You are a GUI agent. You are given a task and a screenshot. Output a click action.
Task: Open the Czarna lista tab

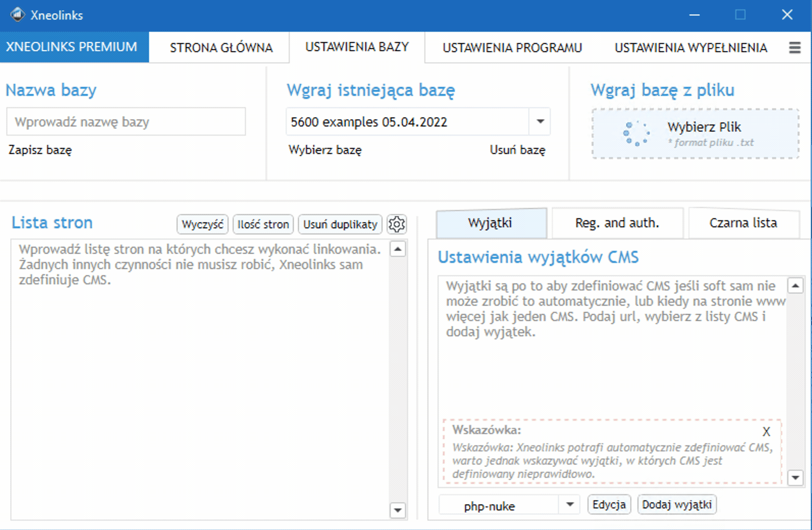(x=743, y=223)
